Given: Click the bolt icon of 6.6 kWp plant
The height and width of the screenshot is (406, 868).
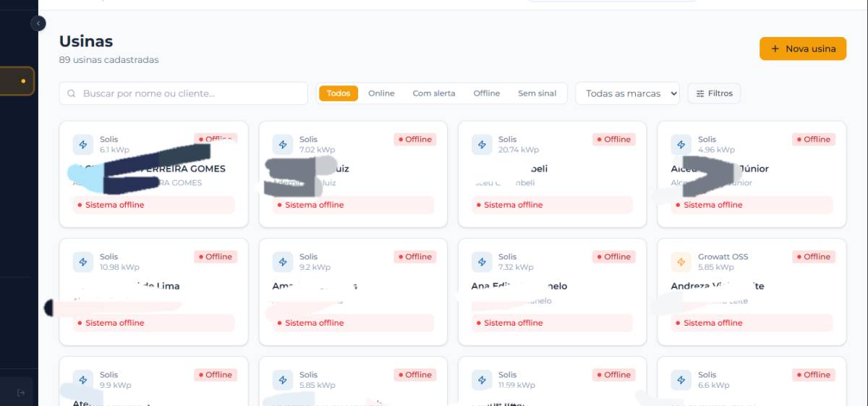Looking at the screenshot, I should (681, 379).
